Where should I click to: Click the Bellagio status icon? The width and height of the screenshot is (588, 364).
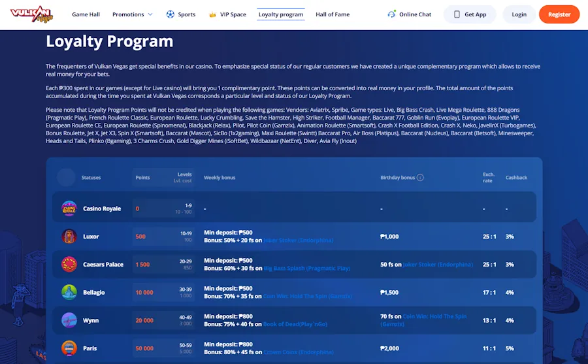(69, 292)
